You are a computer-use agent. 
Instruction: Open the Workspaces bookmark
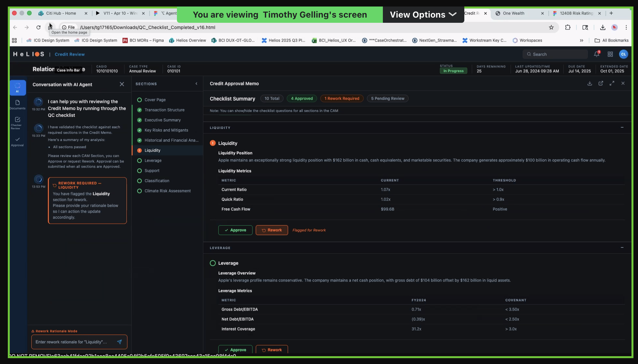point(527,40)
